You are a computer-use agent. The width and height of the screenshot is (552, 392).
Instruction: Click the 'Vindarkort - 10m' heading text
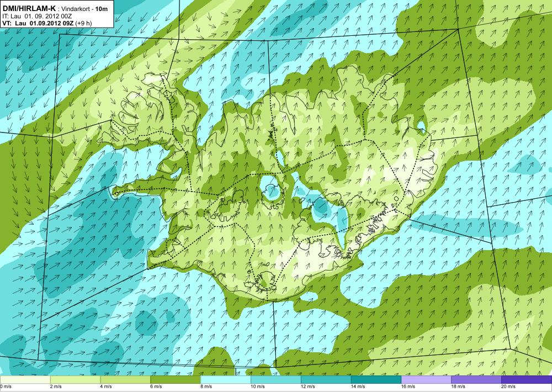pos(84,9)
